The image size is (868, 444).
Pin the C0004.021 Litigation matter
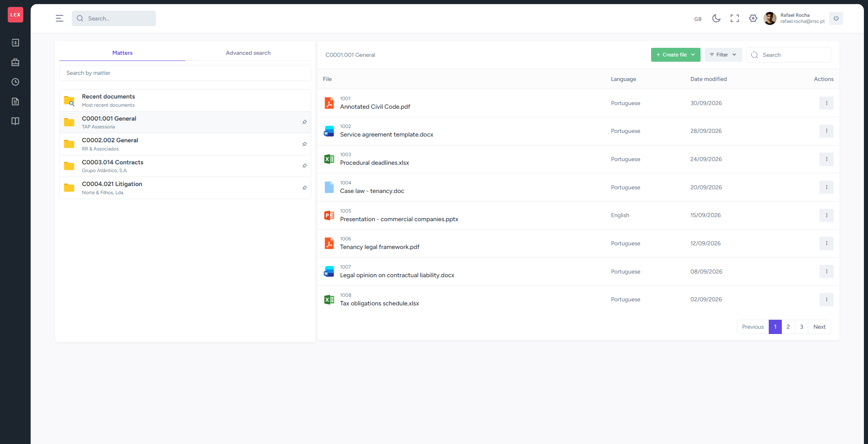pos(304,188)
